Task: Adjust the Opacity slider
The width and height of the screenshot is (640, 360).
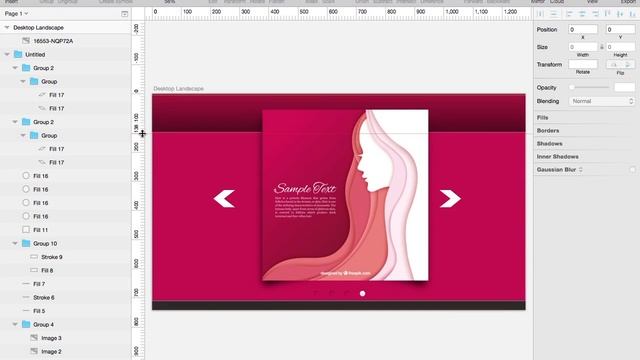Action: click(x=590, y=87)
